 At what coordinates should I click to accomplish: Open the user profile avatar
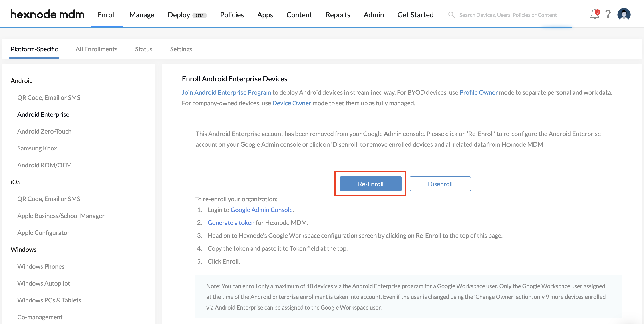pyautogui.click(x=624, y=14)
